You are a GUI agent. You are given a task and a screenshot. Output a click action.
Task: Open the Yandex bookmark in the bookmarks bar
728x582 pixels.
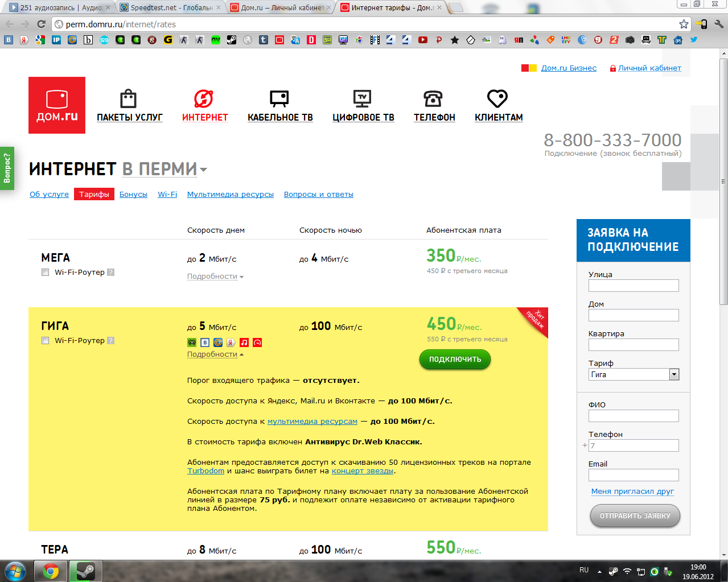click(24, 40)
